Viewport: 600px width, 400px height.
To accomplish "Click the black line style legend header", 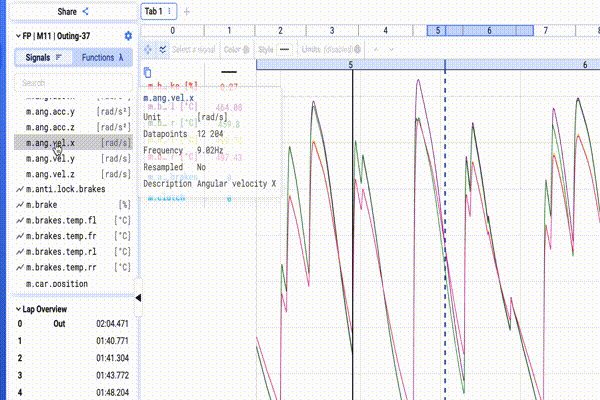I will (x=229, y=72).
